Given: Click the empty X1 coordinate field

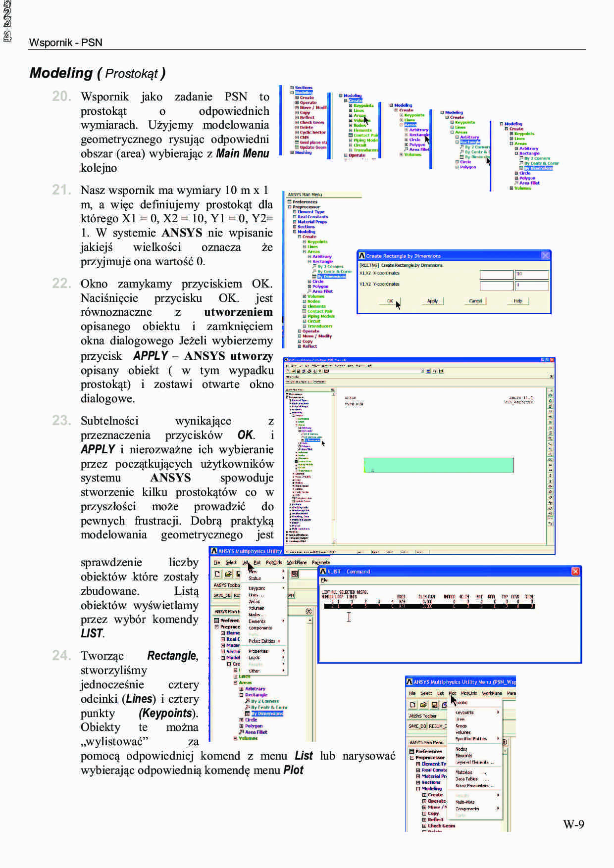Looking at the screenshot, I should point(497,275).
